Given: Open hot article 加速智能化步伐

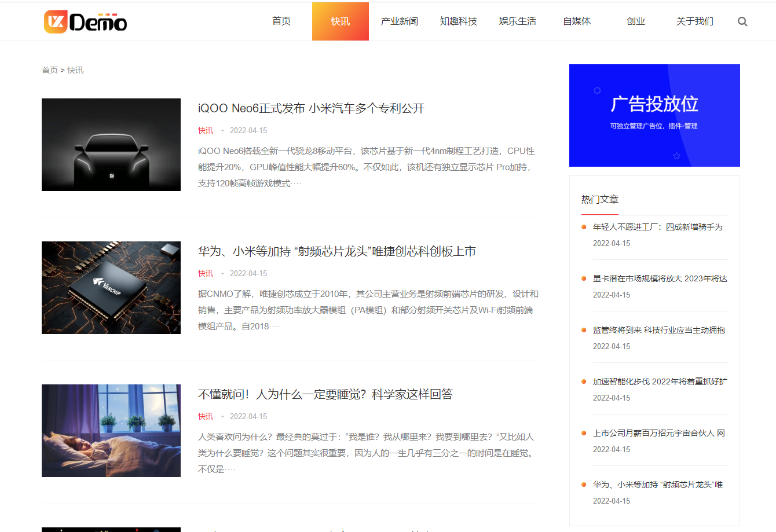Looking at the screenshot, I should click(660, 381).
